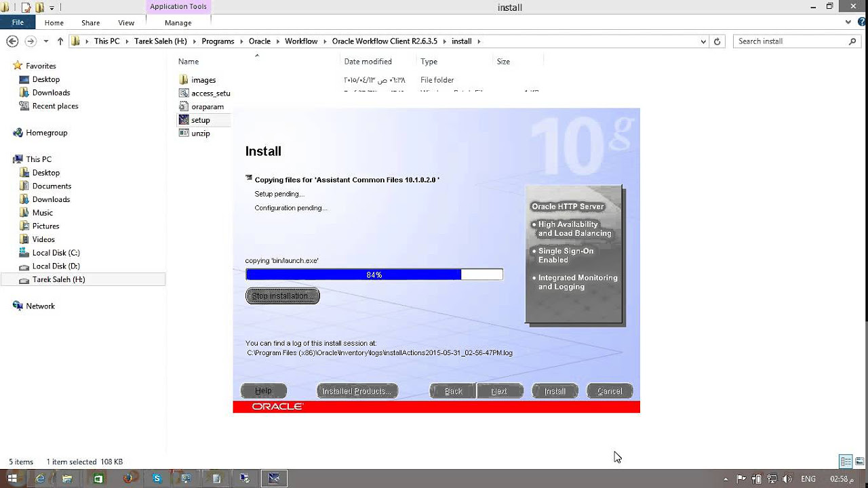Open Recent places in the sidebar
This screenshot has height=488, width=868.
(55, 106)
